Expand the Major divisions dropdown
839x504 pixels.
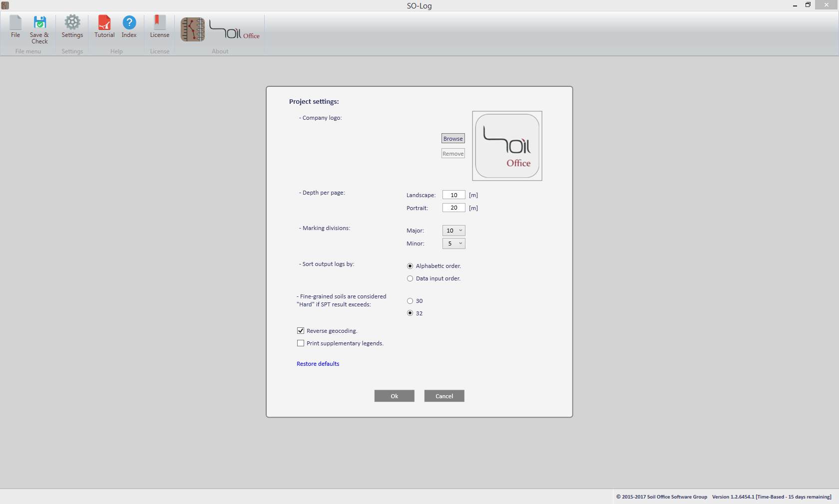[453, 231]
